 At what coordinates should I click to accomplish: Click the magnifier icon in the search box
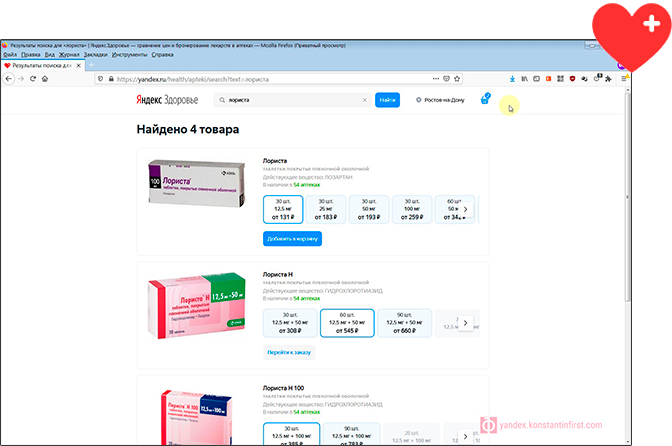[222, 100]
